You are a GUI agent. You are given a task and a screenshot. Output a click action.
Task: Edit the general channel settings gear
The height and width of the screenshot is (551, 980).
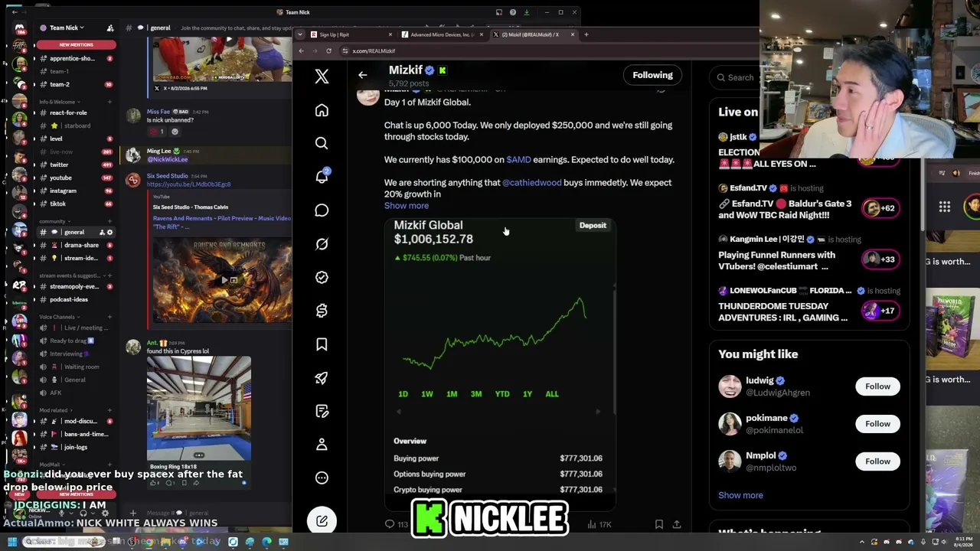click(x=109, y=232)
